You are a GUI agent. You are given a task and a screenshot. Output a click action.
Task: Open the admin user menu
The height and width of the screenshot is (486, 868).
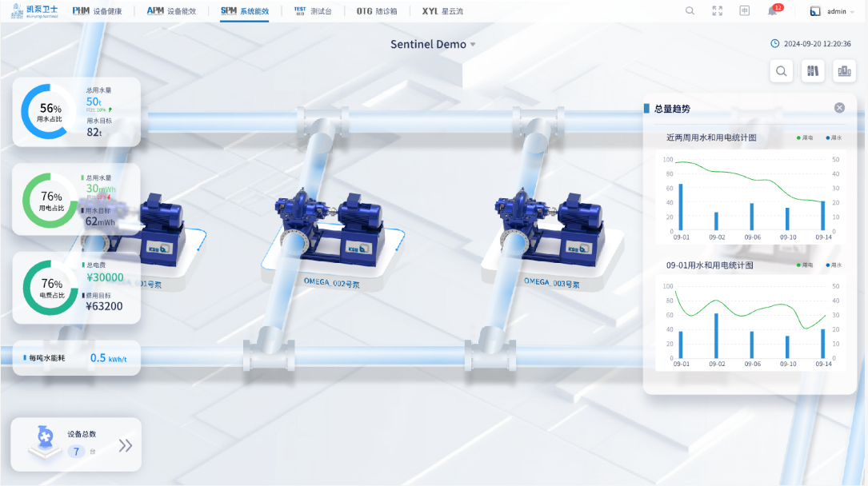point(828,11)
